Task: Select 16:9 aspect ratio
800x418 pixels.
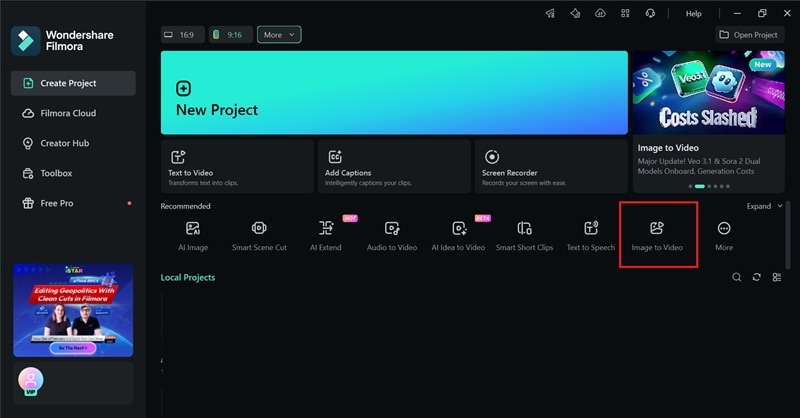Action: tap(183, 35)
